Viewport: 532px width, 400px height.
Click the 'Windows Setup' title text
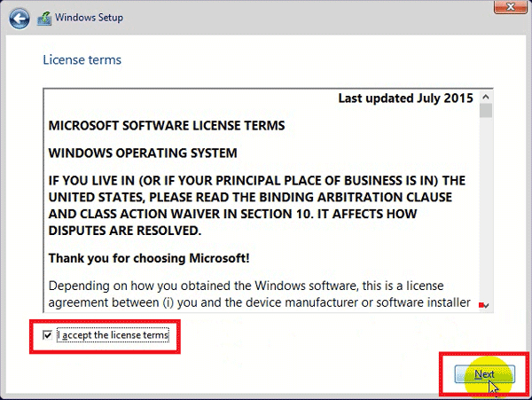click(x=90, y=18)
